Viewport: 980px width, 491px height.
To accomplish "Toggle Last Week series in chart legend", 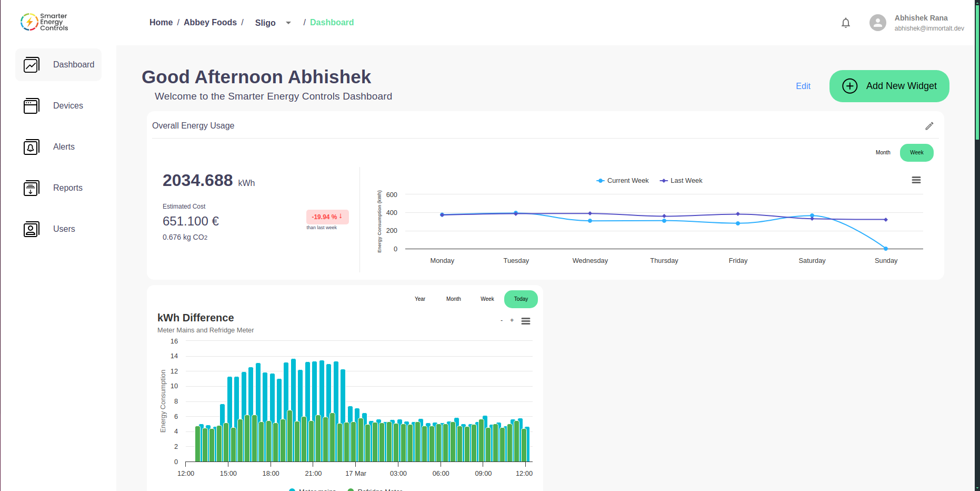I will [681, 180].
